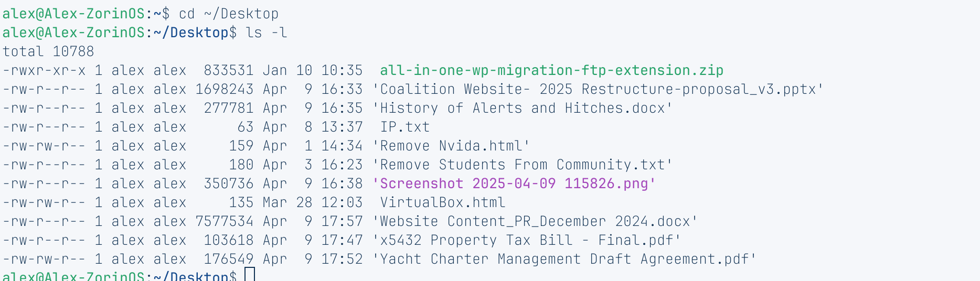
Task: Select 'Yacht Charter Management Draft Agreement.pdf' filename
Action: click(564, 259)
